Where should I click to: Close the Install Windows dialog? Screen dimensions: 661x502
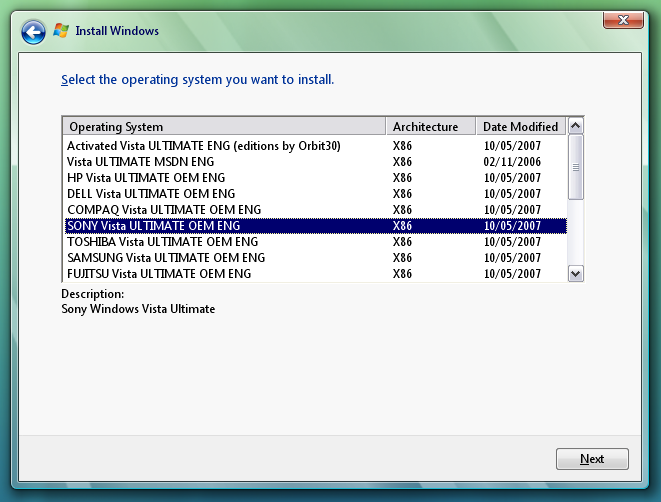(622, 19)
